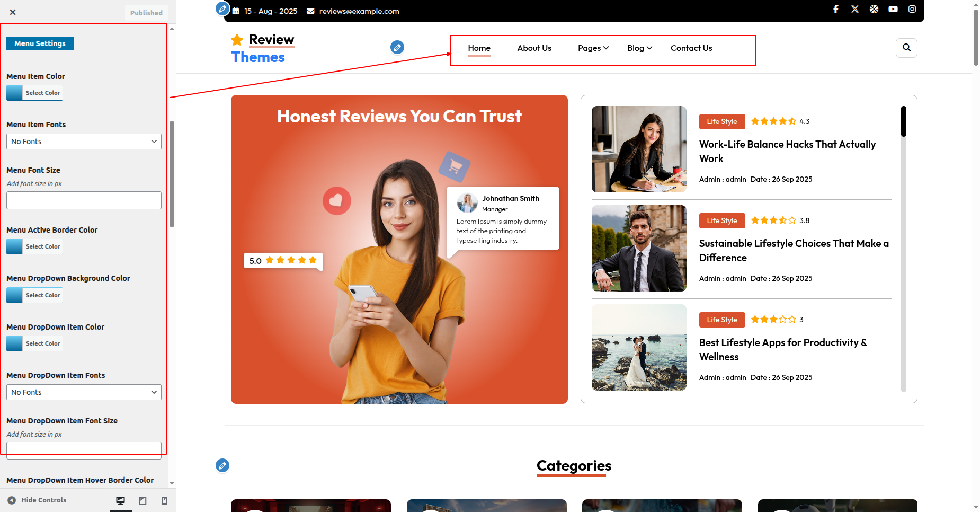Click the Menu Font Size input field
Screen dimensions: 980x512
point(84,200)
